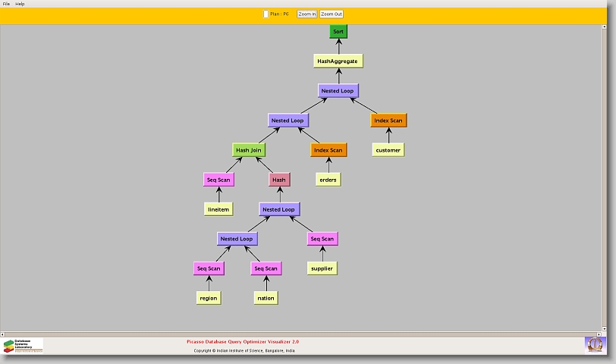Click the customer table node
The image size is (616, 364).
388,150
